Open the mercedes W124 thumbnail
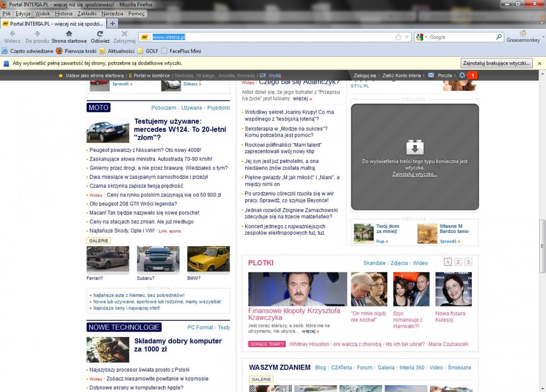Screen dimensions: 546x392 coord(108,130)
